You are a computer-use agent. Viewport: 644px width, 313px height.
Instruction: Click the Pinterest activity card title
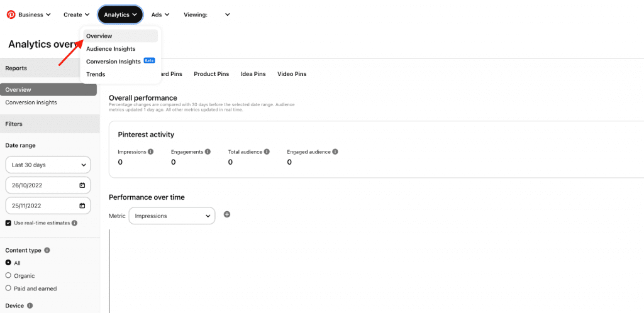[146, 135]
